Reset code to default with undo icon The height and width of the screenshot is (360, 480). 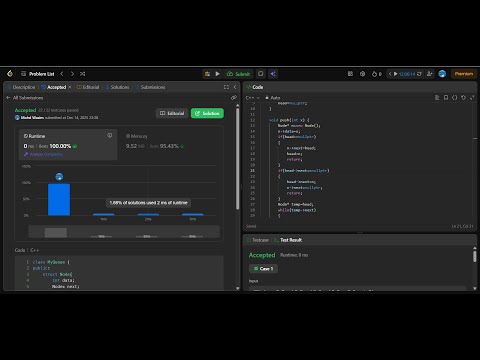tap(463, 98)
